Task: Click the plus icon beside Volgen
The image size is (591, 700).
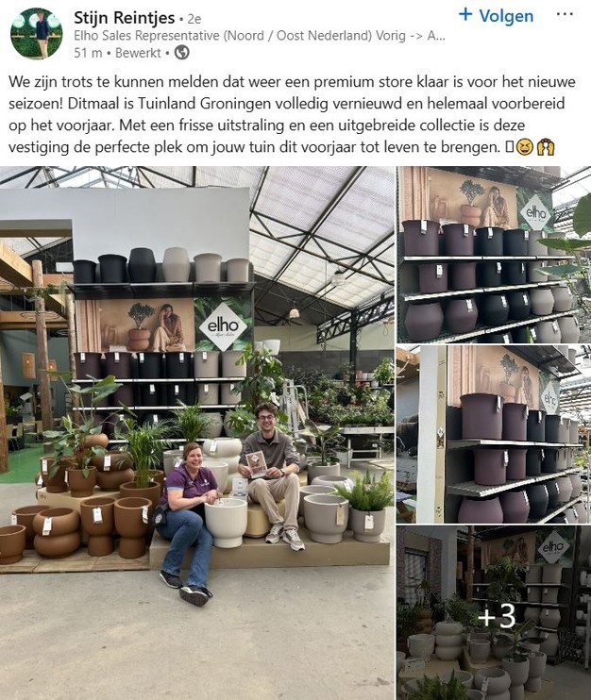Action: click(465, 14)
